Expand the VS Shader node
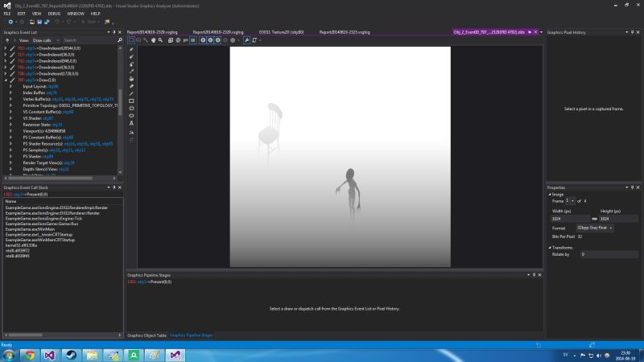This screenshot has height=362, width=644. (x=10, y=118)
